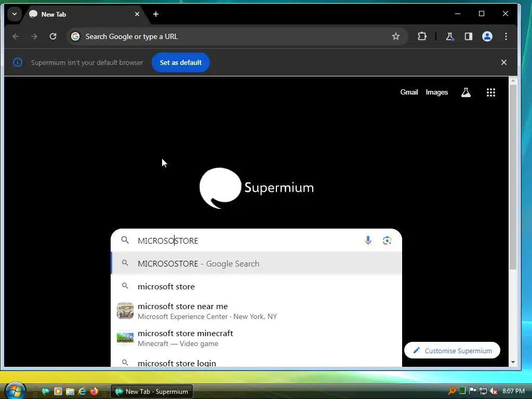Click the Google icon in address bar

75,36
